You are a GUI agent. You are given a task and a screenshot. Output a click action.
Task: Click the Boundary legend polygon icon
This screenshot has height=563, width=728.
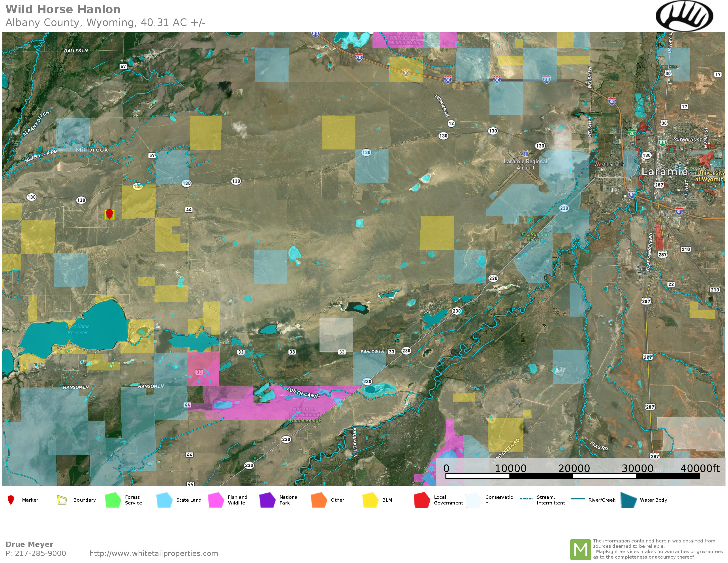click(62, 500)
